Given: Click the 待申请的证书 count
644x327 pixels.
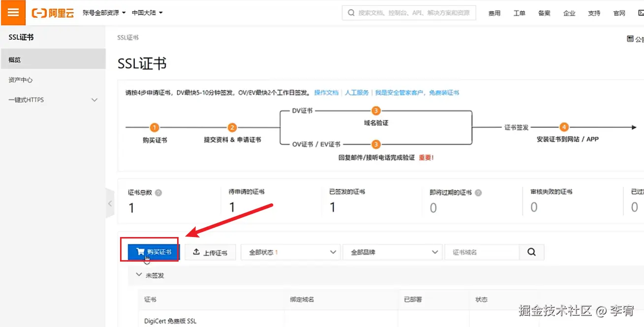Looking at the screenshot, I should click(232, 208).
